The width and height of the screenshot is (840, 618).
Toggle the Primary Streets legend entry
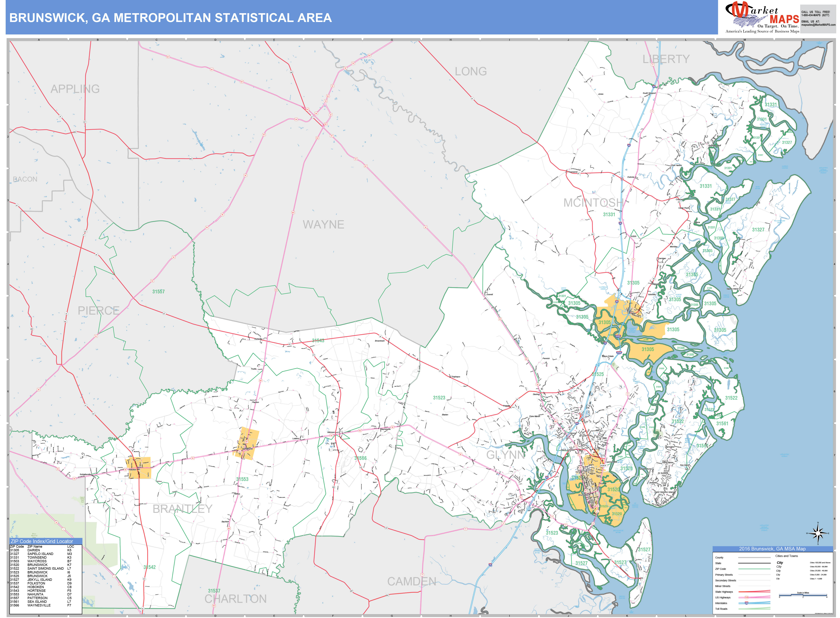tap(724, 575)
